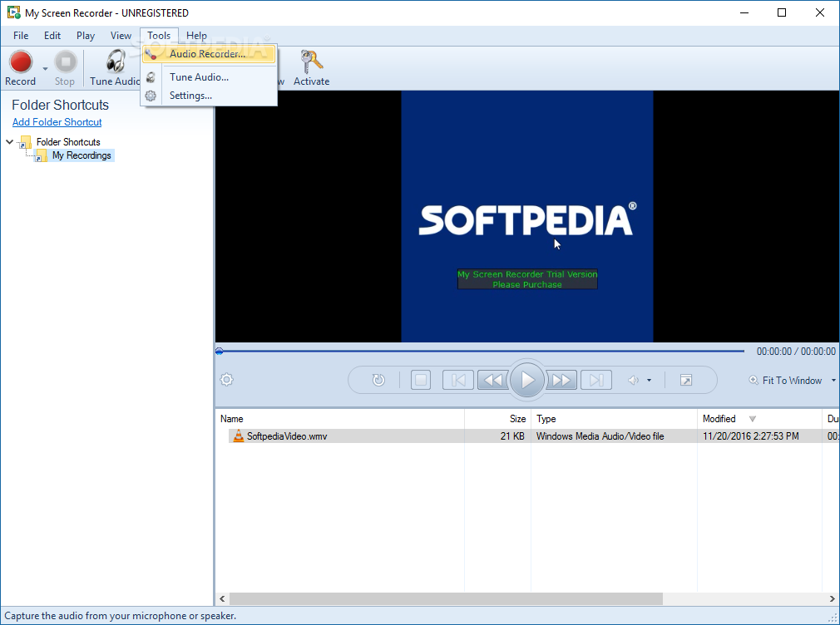
Task: Click the 11/20/2016 2:27:53 PM cell
Action: tap(750, 436)
